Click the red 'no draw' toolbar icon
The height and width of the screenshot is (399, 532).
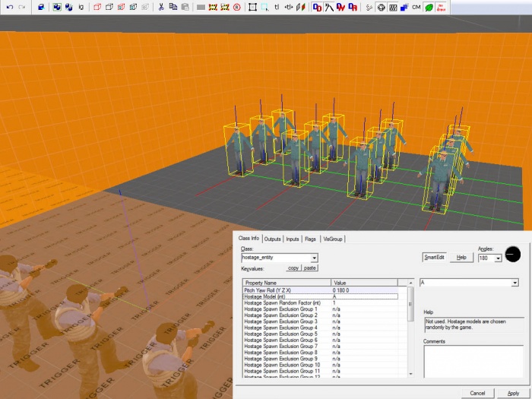[442, 8]
